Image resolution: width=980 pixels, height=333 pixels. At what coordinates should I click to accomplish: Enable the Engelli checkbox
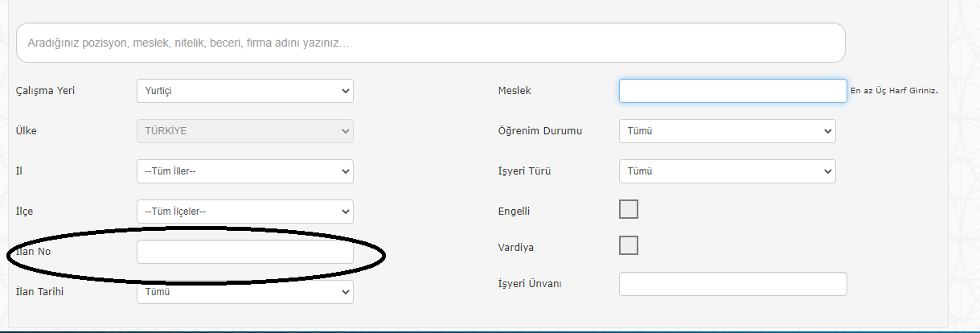tap(629, 209)
